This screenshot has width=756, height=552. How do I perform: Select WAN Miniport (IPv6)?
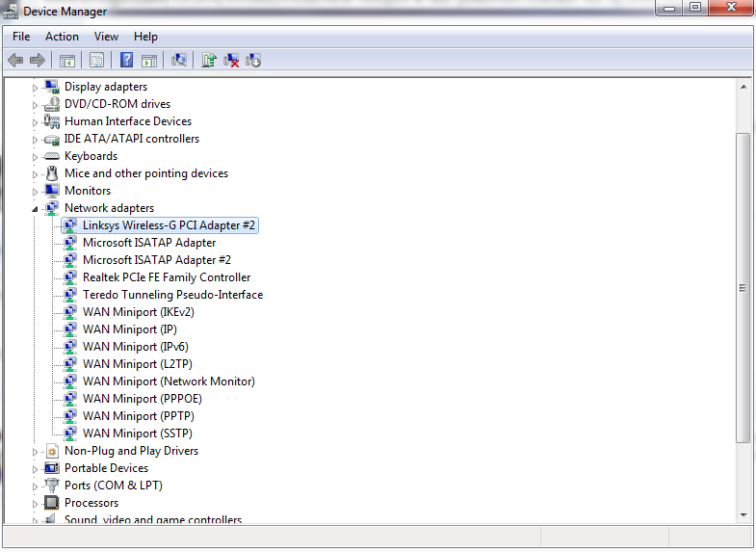(x=136, y=347)
